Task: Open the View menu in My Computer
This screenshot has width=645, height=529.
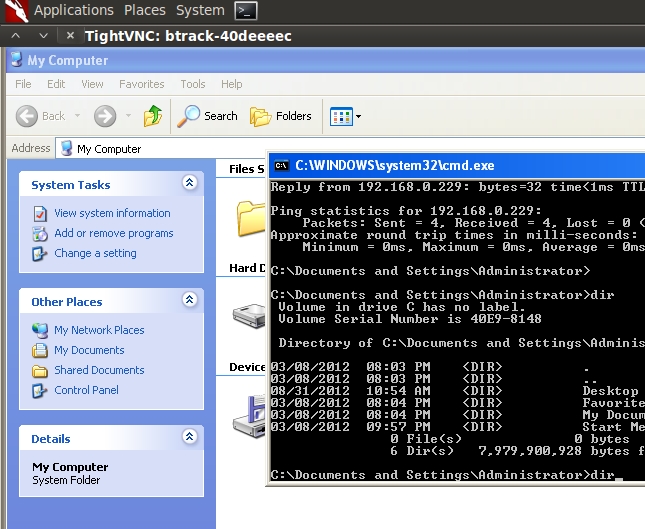Action: 92,84
